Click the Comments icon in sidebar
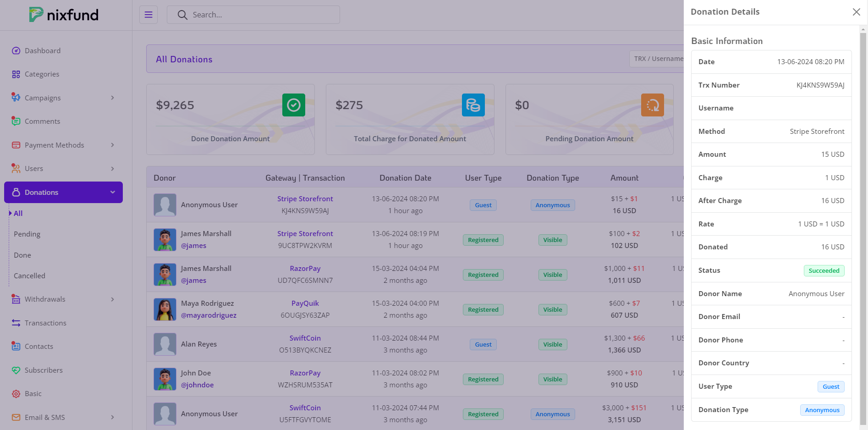Screen dimensions: 868x430 [x=16, y=121]
